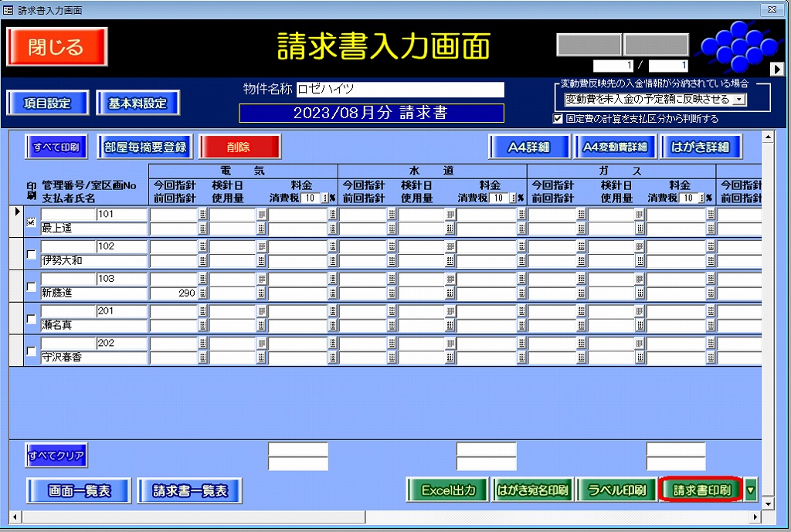The width and height of the screenshot is (791, 532).
Task: Expand the green arrow beside 請求書印刷
Action: 750,490
